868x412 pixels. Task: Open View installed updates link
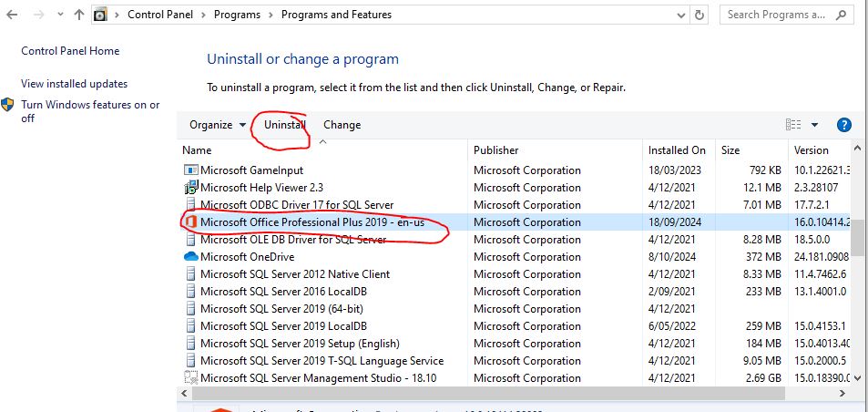[x=74, y=84]
